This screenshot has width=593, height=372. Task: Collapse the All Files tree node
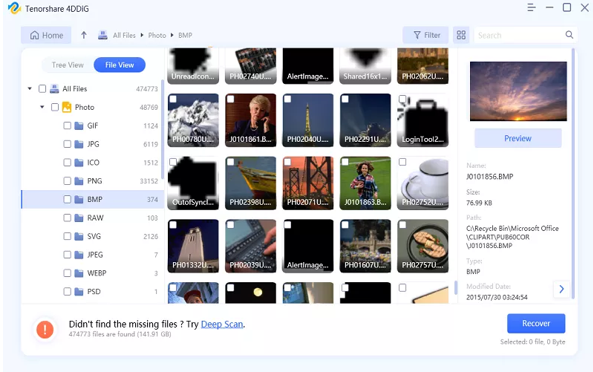click(29, 88)
